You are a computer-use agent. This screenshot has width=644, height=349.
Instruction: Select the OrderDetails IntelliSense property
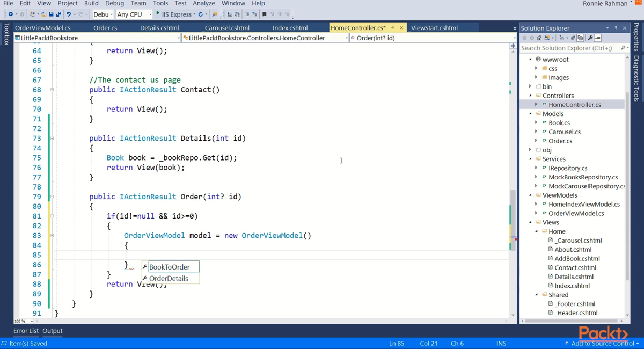170,278
